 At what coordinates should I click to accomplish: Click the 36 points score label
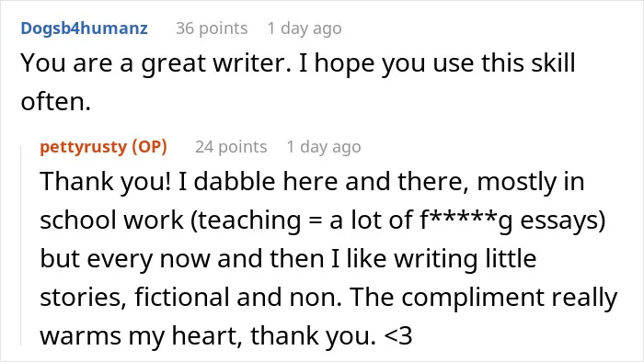pyautogui.click(x=212, y=28)
